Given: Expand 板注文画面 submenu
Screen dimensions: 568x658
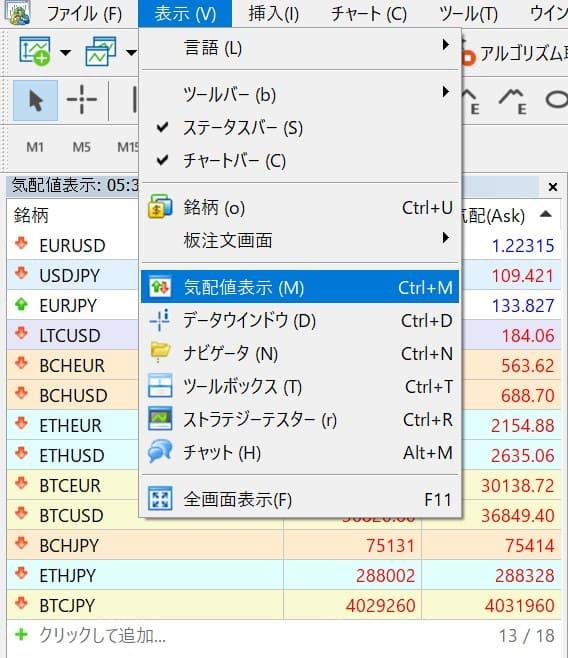Looking at the screenshot, I should point(300,240).
